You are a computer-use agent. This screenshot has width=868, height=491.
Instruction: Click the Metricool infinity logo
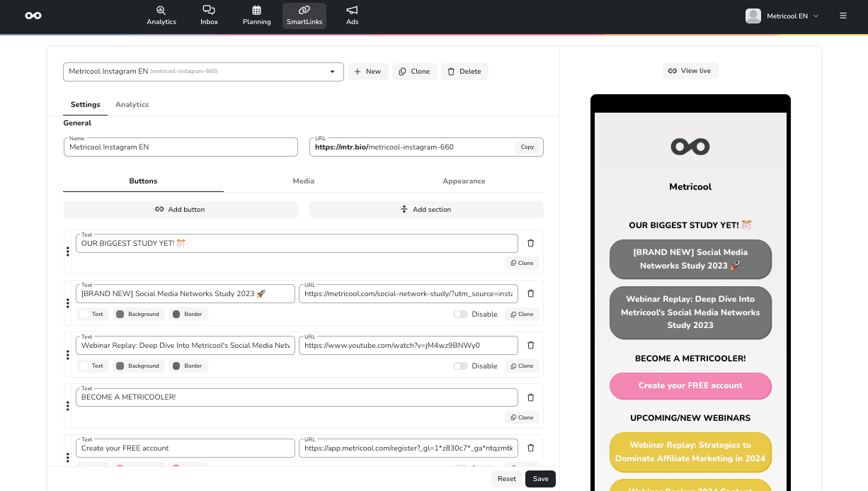(33, 14)
